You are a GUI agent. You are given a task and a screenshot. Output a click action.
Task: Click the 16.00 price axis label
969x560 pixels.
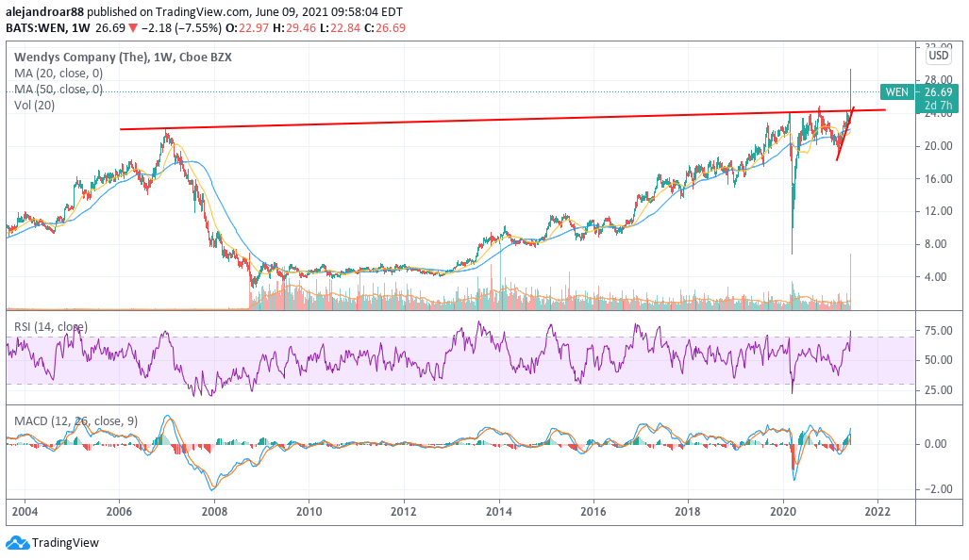(x=938, y=178)
